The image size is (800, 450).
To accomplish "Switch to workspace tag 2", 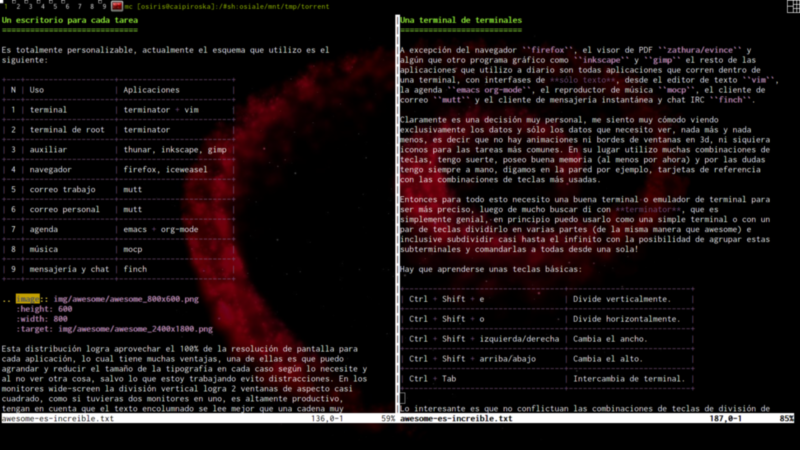I will [18, 6].
